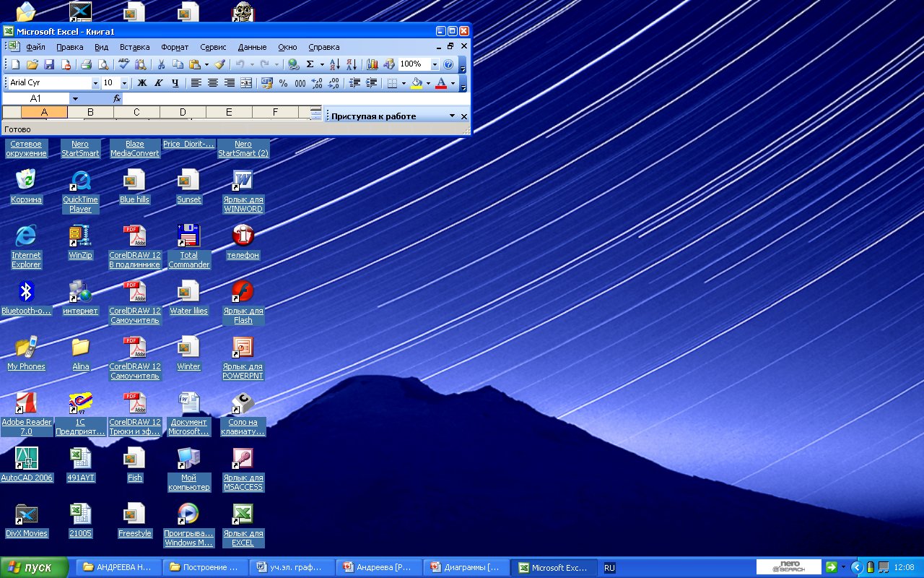Launch the Chart Wizard icon
This screenshot has height=578, width=924.
pyautogui.click(x=372, y=64)
